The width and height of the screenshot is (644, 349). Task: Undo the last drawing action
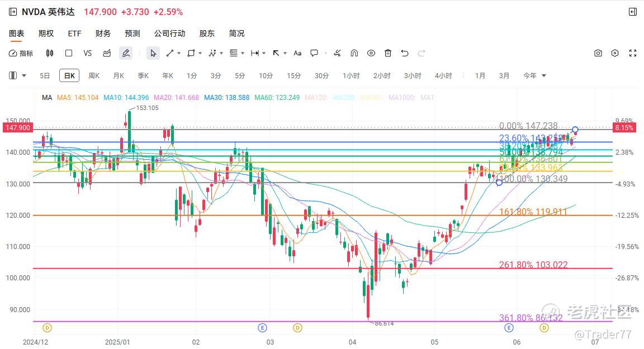[x=405, y=53]
